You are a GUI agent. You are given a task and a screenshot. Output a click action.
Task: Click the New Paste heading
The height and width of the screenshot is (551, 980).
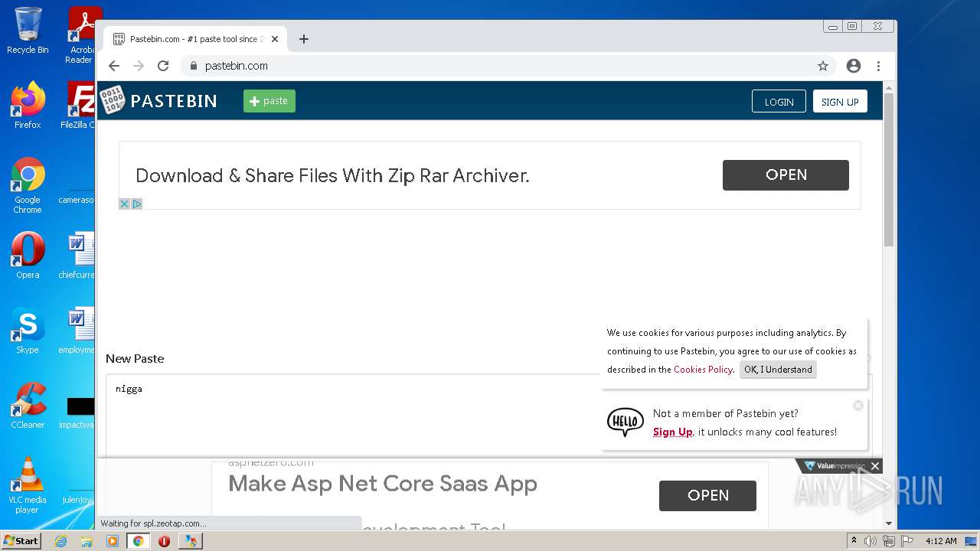tap(135, 359)
